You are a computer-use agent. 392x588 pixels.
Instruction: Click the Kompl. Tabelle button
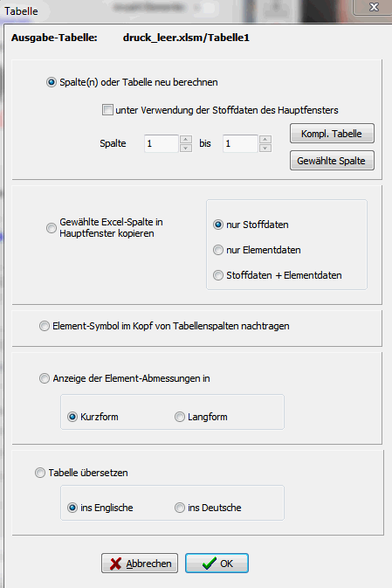(332, 134)
